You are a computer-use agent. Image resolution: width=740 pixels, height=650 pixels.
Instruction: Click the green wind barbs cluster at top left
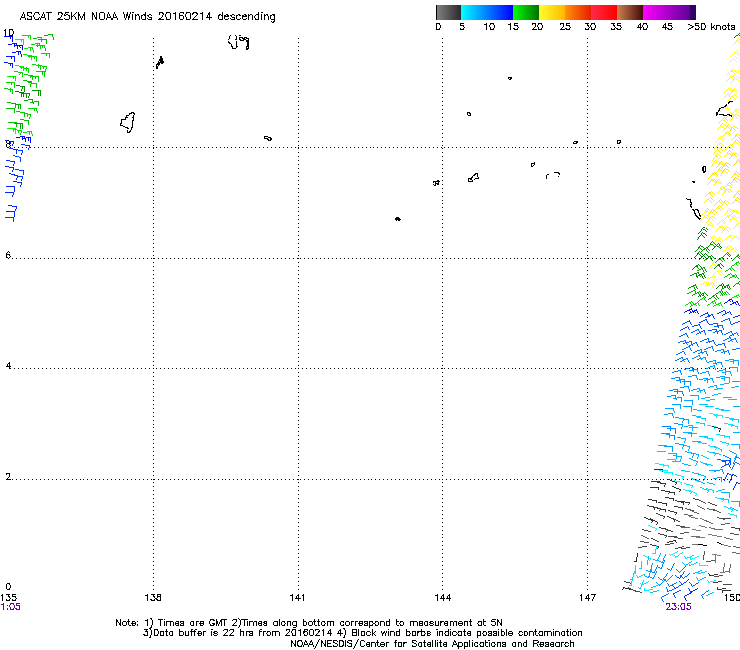click(x=28, y=85)
